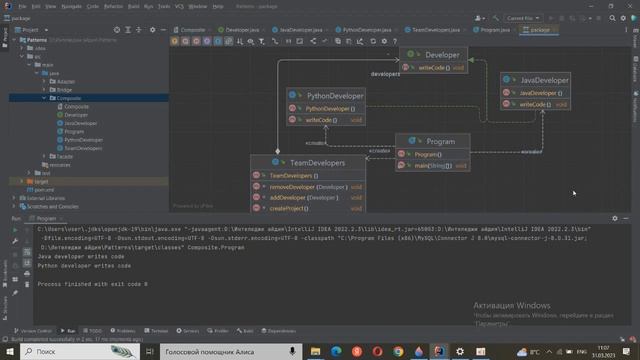This screenshot has width=640, height=360.
Task: Toggle Constructors visibility in diagram toolbar
Action: (185, 41)
